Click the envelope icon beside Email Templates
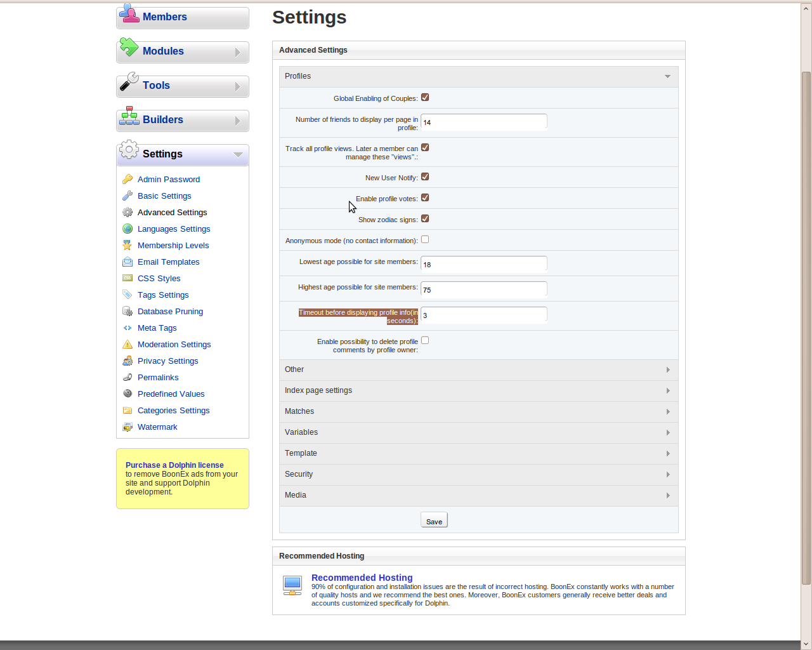 [128, 262]
